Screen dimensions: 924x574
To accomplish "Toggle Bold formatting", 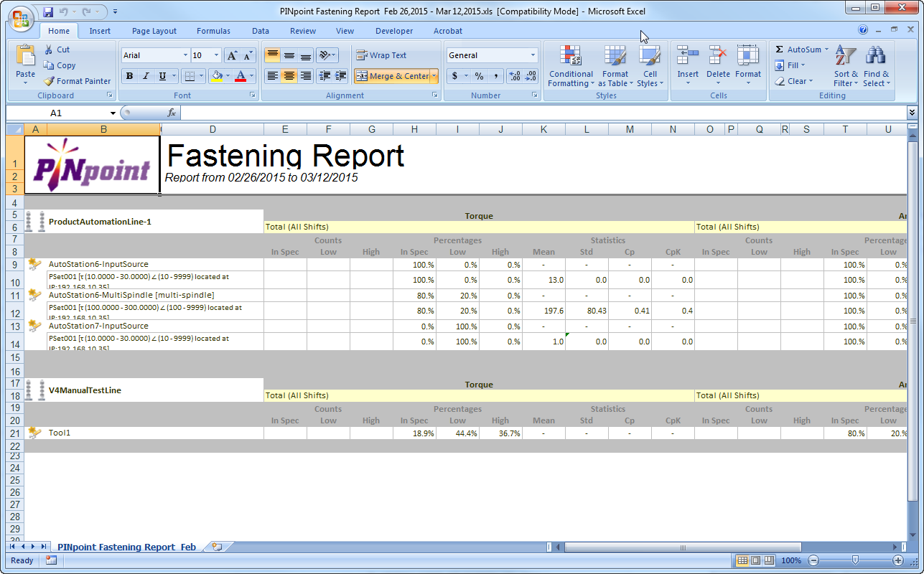I will [x=129, y=76].
